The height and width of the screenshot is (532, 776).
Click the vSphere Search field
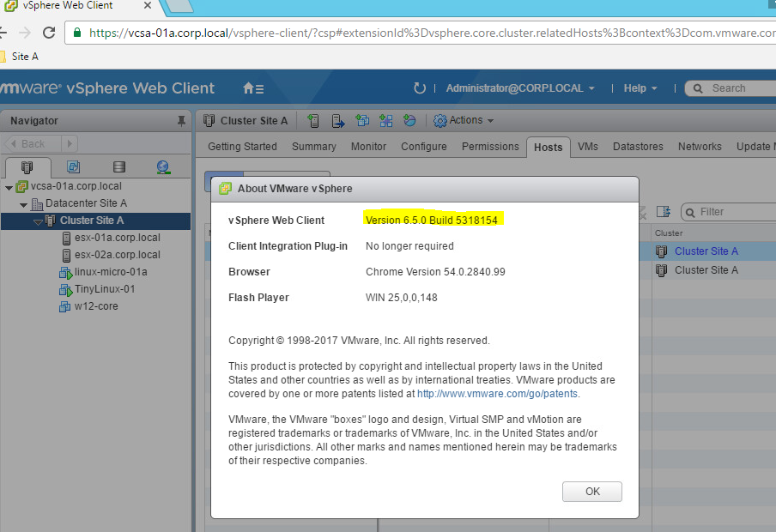pos(732,88)
